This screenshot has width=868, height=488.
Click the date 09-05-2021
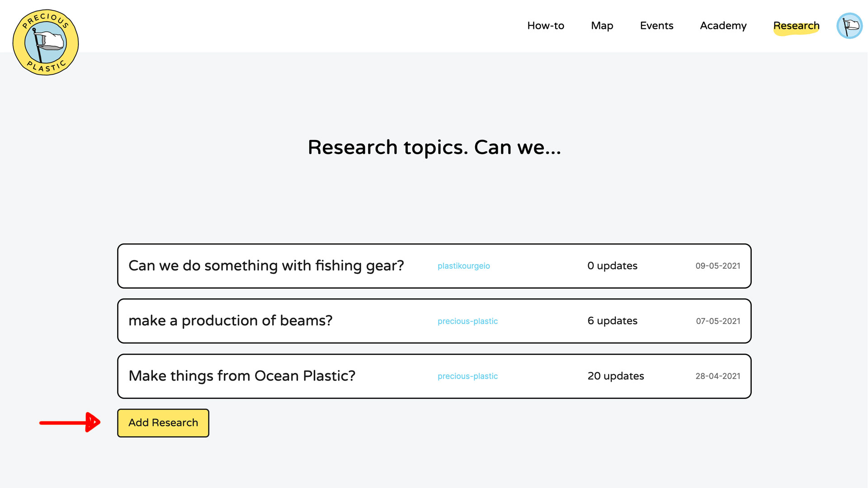pos(717,266)
